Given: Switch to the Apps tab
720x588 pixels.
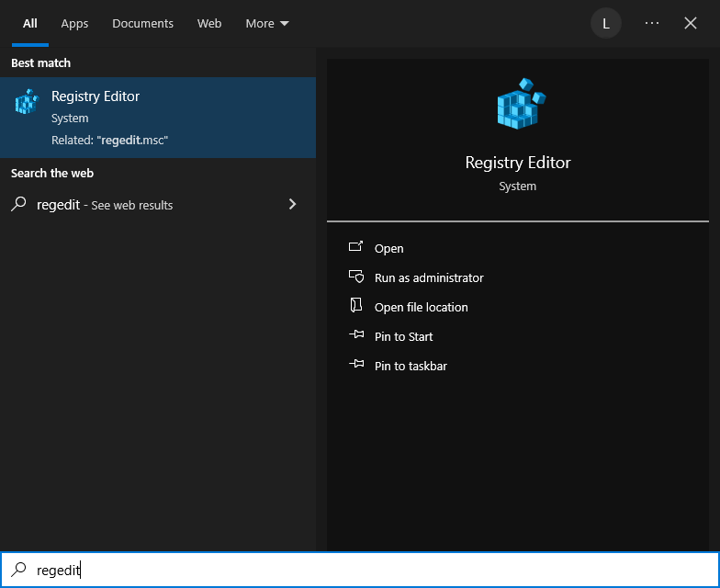Looking at the screenshot, I should 74,24.
